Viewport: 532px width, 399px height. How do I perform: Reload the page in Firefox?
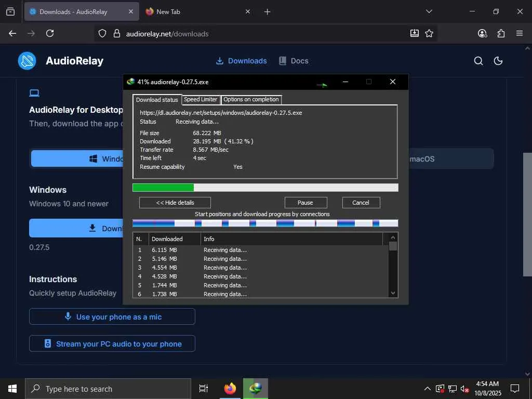click(50, 33)
